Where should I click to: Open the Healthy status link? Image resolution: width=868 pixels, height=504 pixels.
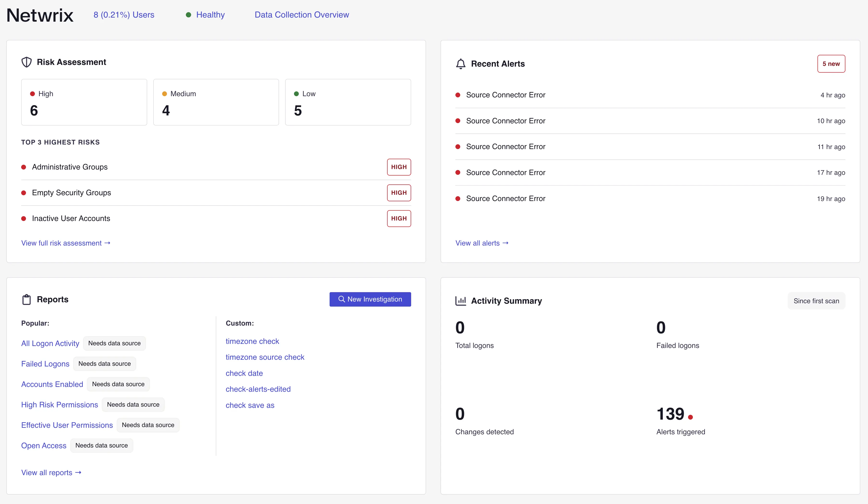pos(210,15)
